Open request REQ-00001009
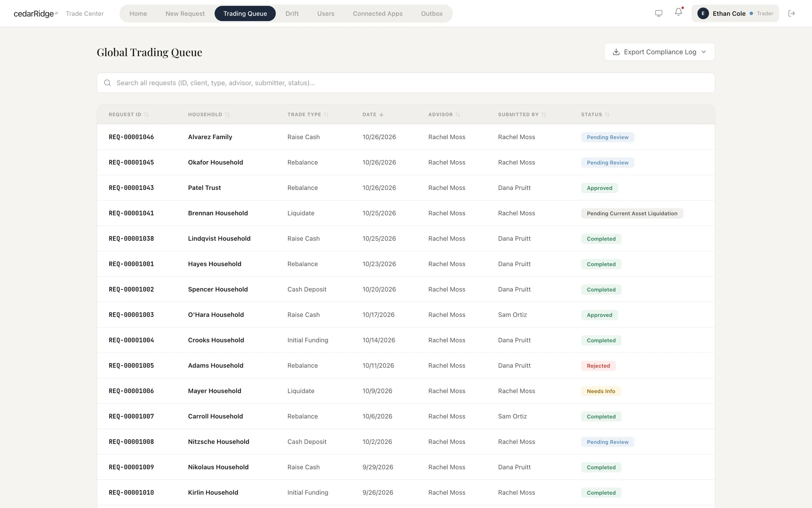Viewport: 812px width, 508px height. coord(131,467)
